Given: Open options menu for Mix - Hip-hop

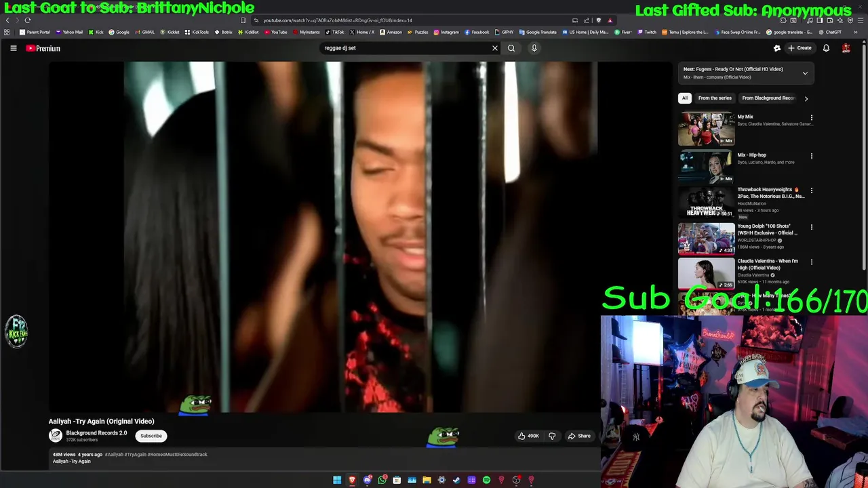Looking at the screenshot, I should point(811,156).
